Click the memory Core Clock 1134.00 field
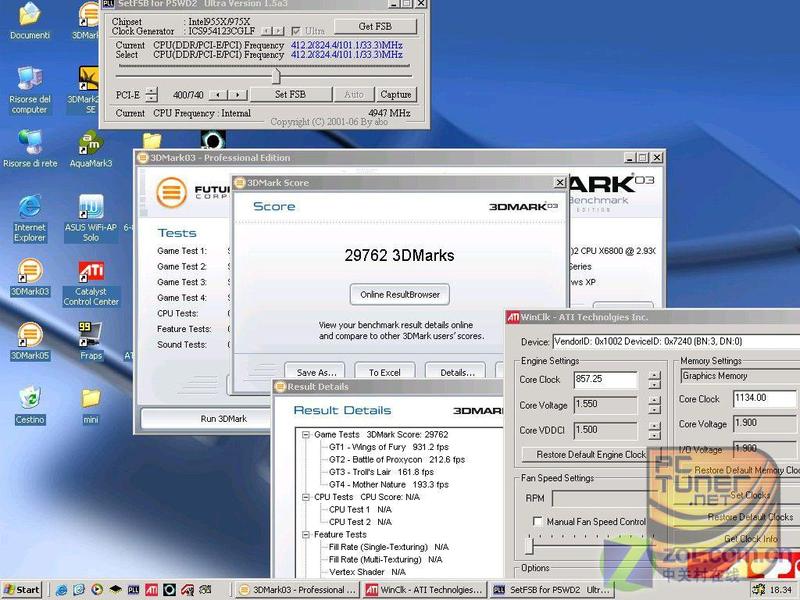Image resolution: width=800 pixels, height=600 pixels. 764,398
